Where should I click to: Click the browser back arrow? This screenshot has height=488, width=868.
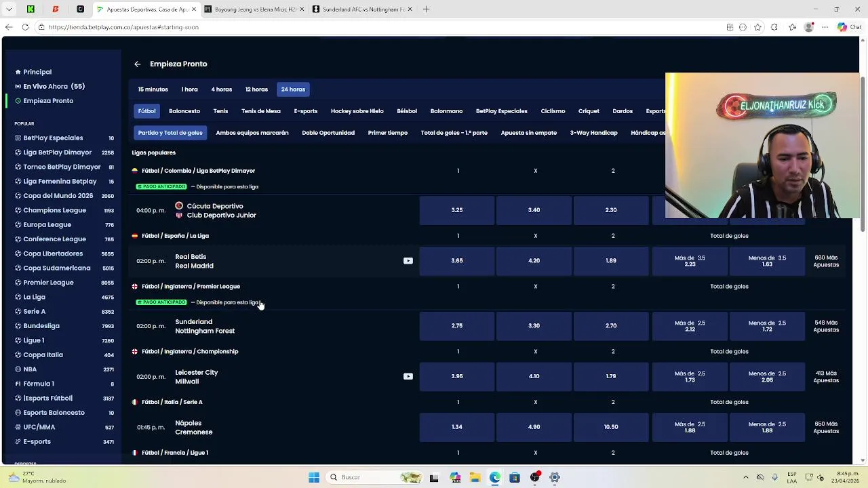[9, 27]
